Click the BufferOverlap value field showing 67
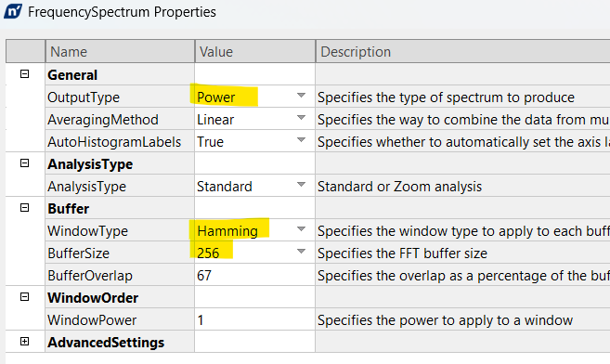 pyautogui.click(x=254, y=276)
